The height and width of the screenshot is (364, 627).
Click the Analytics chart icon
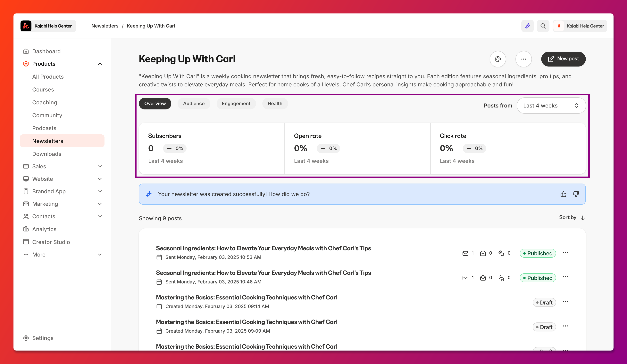click(x=26, y=229)
